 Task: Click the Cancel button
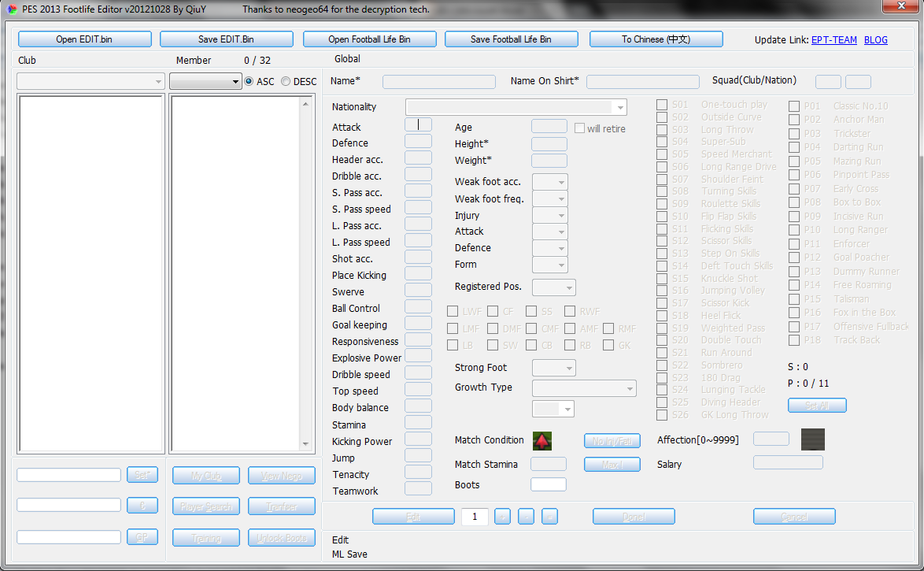coord(794,516)
